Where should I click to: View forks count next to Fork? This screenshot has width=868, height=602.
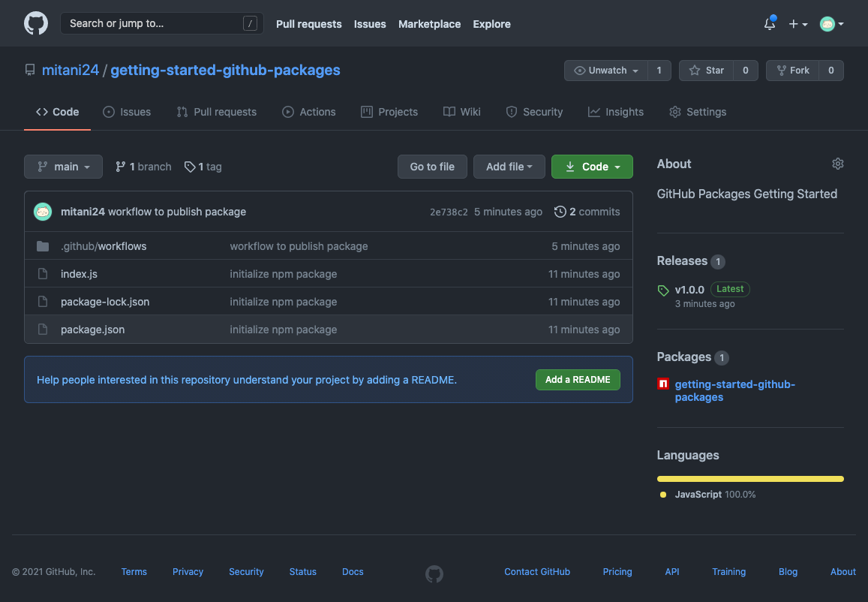(x=831, y=71)
